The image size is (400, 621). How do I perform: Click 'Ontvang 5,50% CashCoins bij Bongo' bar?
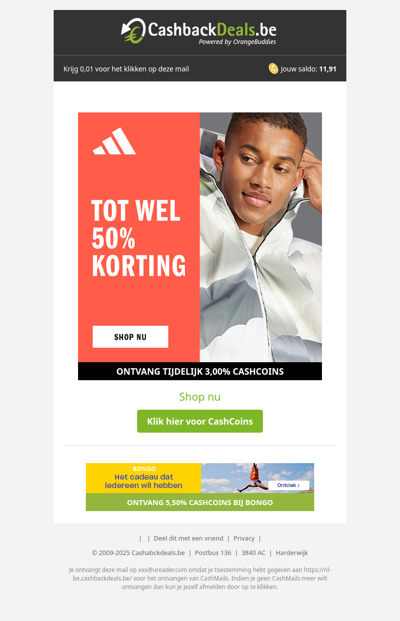200,502
